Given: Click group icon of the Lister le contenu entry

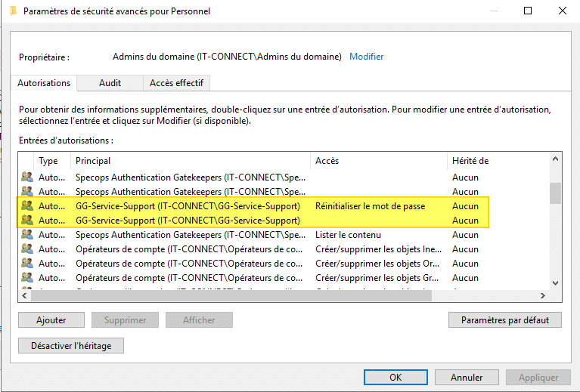Looking at the screenshot, I should (x=28, y=235).
